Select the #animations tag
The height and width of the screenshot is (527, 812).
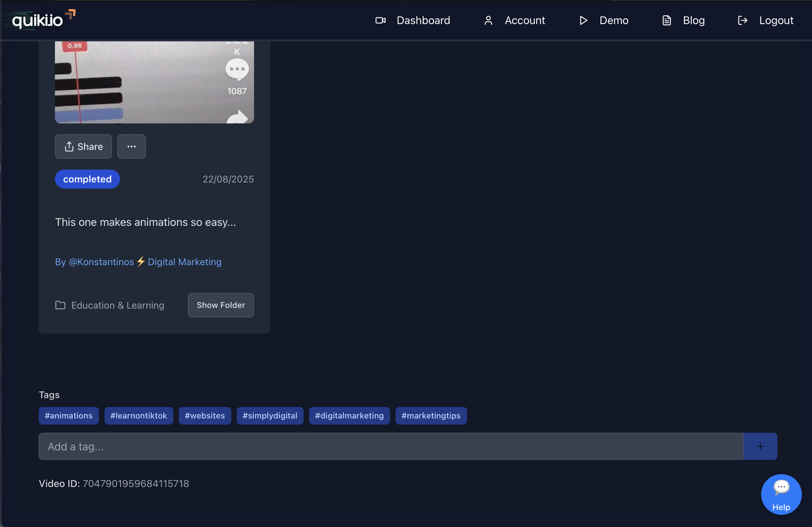[x=69, y=415]
